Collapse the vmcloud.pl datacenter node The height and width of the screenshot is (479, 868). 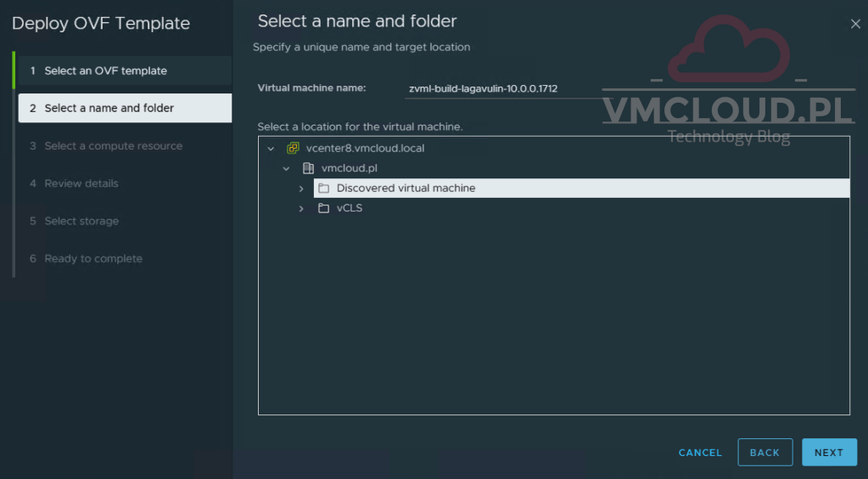(x=287, y=168)
